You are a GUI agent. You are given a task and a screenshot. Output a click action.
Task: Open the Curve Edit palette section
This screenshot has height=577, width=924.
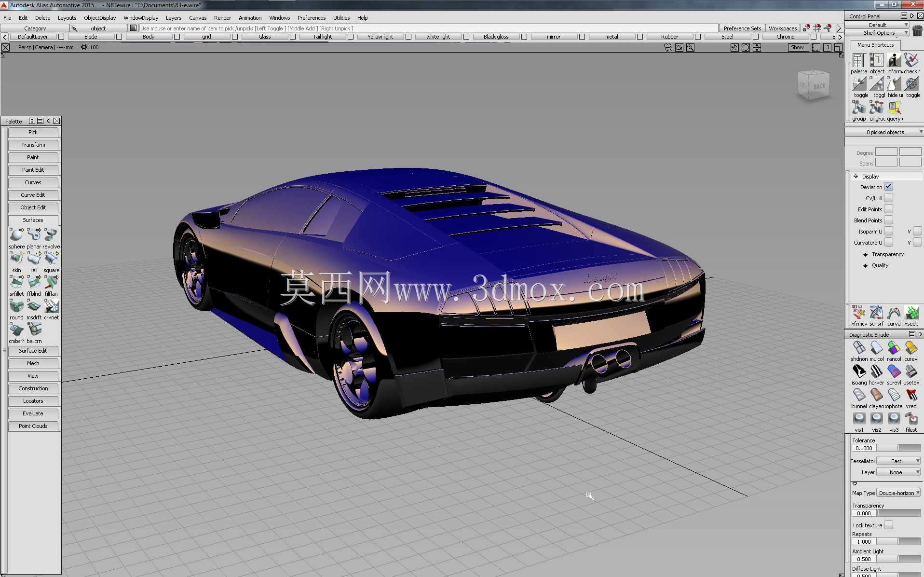[x=33, y=195]
